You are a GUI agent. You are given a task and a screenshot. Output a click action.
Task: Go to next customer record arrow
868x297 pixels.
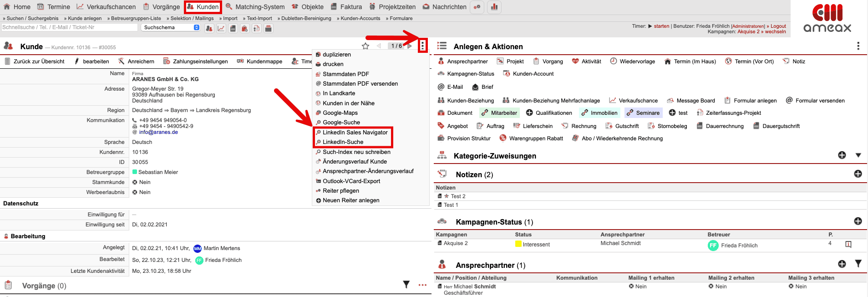pyautogui.click(x=410, y=46)
